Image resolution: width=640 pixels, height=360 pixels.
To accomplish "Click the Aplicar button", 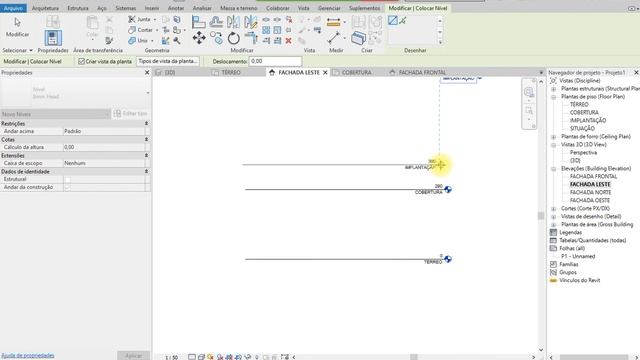I will [133, 356].
